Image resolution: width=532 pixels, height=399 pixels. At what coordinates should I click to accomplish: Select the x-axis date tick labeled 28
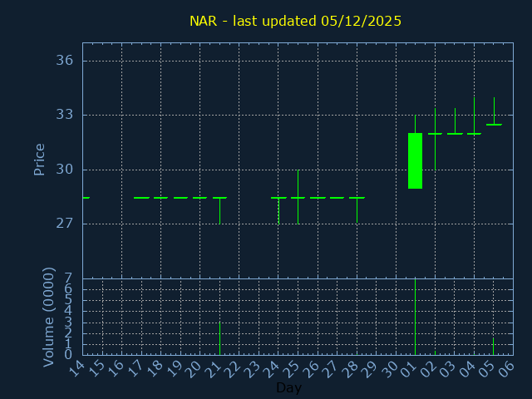click(351, 368)
